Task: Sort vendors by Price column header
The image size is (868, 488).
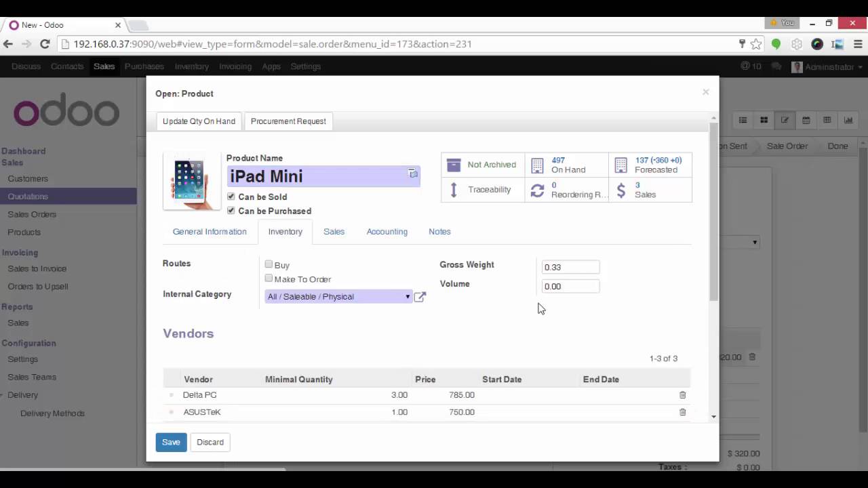Action: [x=425, y=380]
